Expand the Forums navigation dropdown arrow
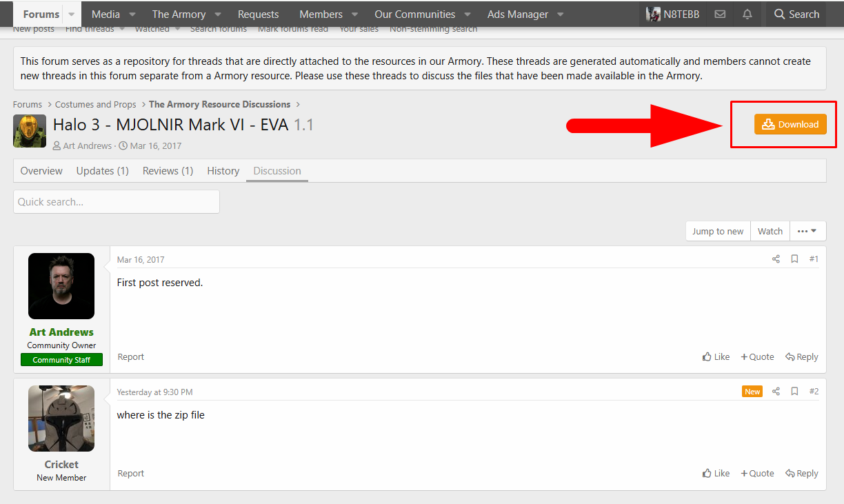Image resolution: width=844 pixels, height=504 pixels. coord(71,14)
